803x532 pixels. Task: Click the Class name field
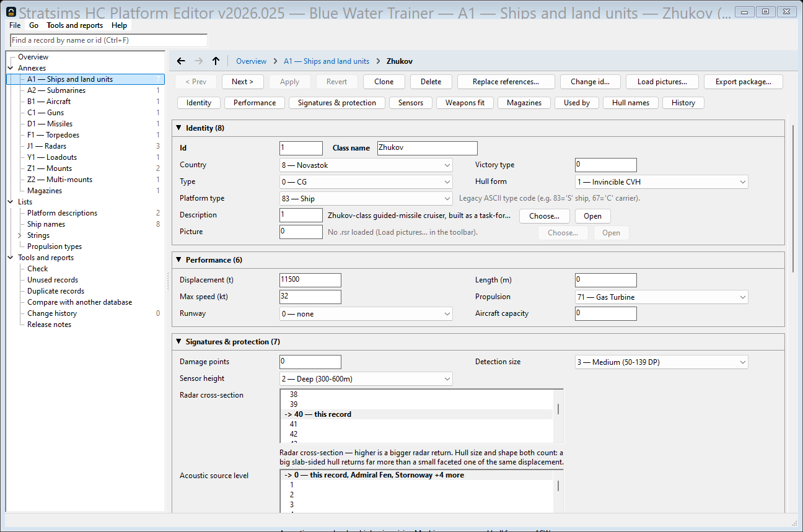(428, 148)
